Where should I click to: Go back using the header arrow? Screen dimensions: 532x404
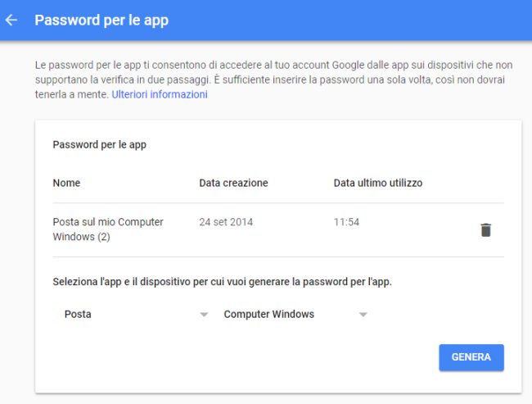(x=11, y=20)
